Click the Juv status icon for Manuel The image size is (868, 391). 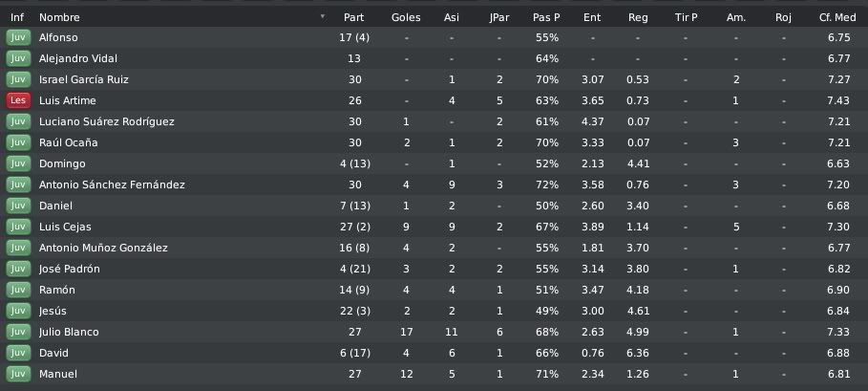[x=18, y=374]
